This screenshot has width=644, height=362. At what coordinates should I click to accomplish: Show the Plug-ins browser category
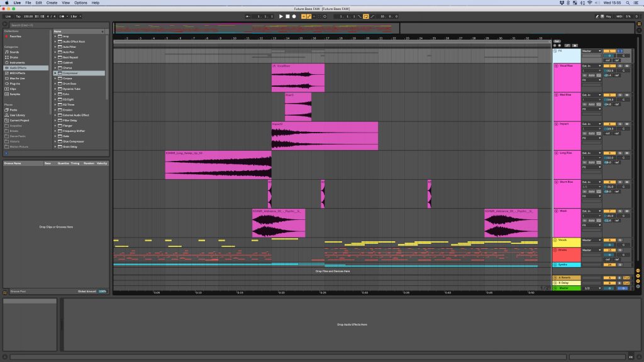pos(14,84)
